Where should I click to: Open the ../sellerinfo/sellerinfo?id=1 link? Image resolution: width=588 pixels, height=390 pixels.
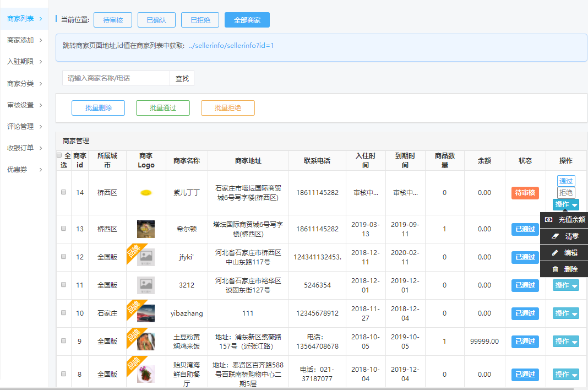[231, 45]
